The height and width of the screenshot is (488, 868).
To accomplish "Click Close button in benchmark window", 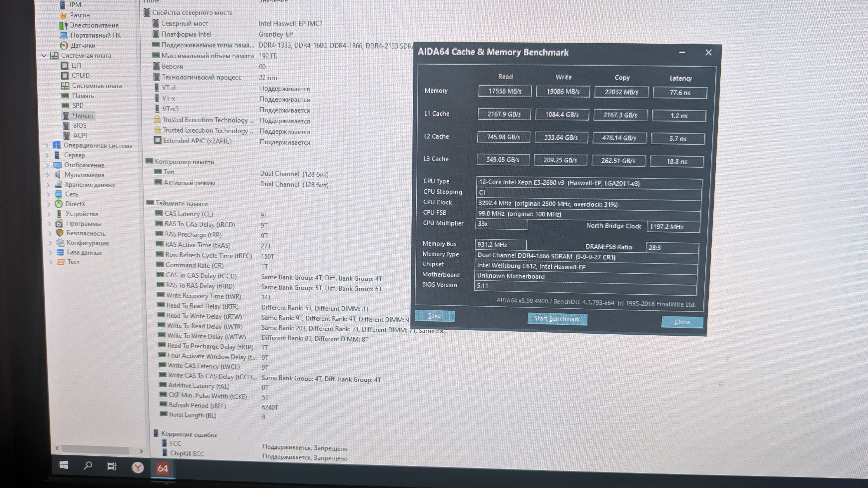I will (682, 322).
